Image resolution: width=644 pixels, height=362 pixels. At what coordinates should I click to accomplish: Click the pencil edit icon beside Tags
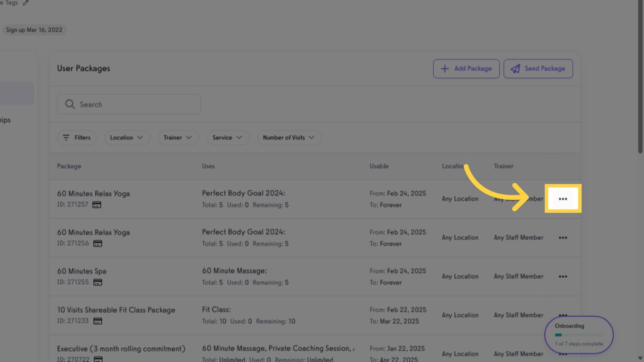tap(25, 3)
